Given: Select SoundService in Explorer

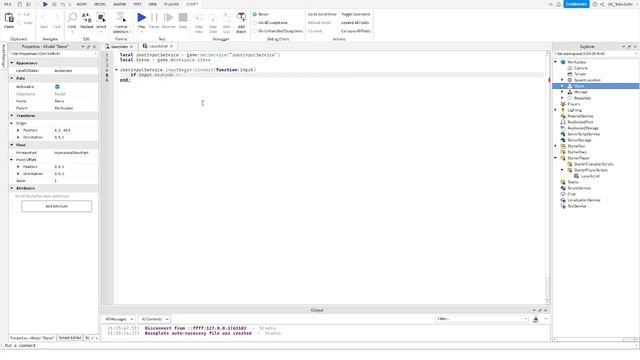Looking at the screenshot, I should click(579, 188).
